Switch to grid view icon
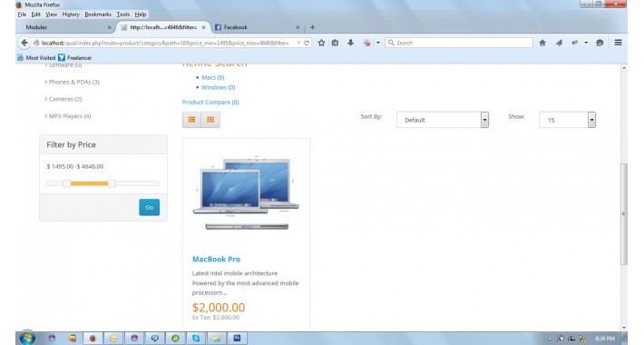 pyautogui.click(x=210, y=120)
